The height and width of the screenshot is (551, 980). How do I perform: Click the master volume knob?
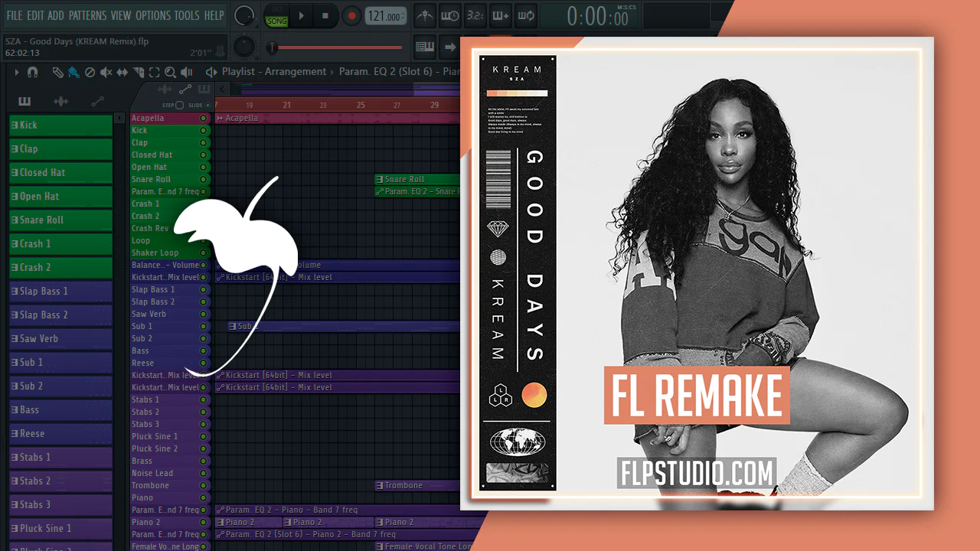(x=244, y=15)
